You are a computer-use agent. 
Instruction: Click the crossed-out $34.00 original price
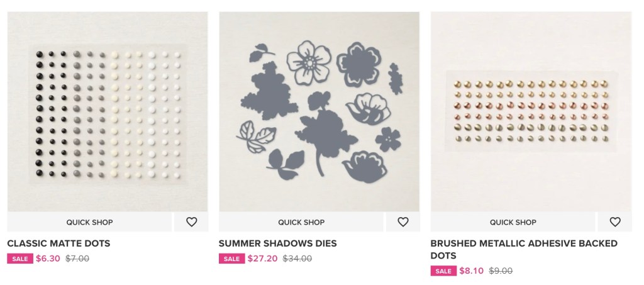[x=297, y=259]
